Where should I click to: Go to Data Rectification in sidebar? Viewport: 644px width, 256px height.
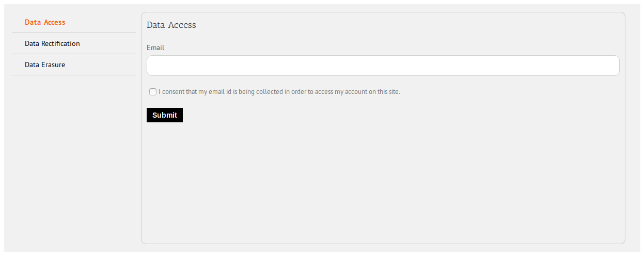52,43
